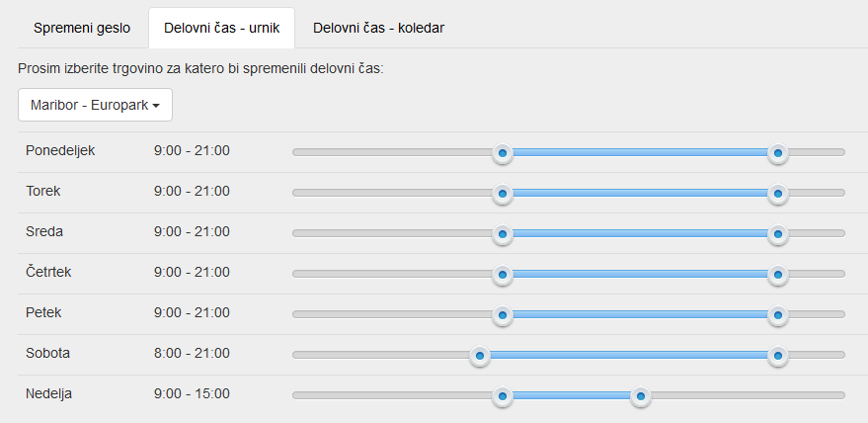Image resolution: width=868 pixels, height=423 pixels.
Task: Click the Sobota day label
Action: pyautogui.click(x=48, y=353)
